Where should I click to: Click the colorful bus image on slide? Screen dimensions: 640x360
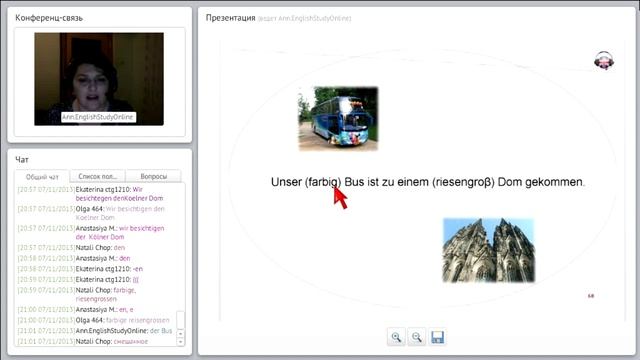tap(338, 118)
